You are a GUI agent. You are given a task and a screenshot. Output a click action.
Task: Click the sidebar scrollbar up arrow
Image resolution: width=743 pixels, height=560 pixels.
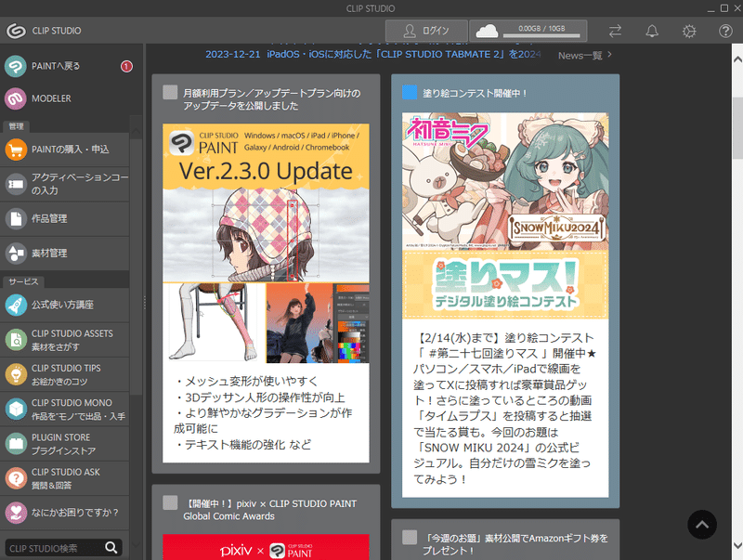coord(136,132)
